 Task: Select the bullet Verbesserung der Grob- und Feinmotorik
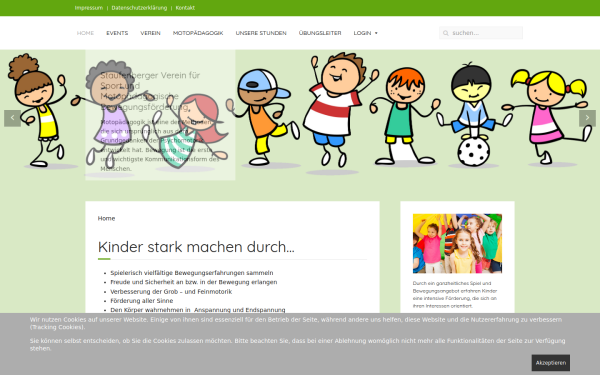pyautogui.click(x=171, y=292)
